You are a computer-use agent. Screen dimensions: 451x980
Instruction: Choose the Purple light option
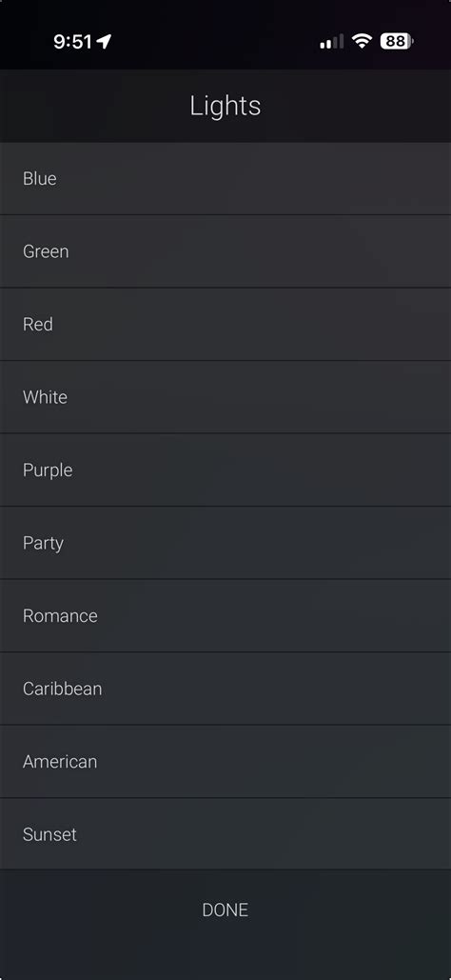(x=225, y=470)
